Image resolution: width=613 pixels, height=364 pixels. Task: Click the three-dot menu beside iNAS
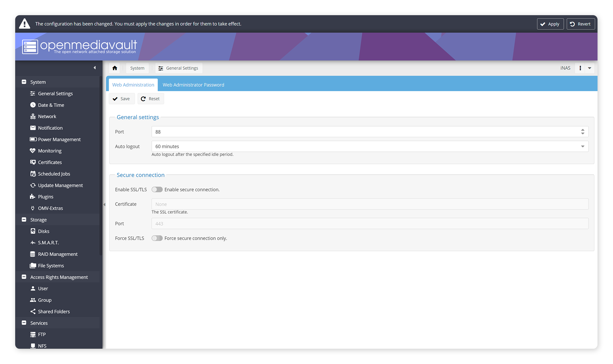[580, 68]
